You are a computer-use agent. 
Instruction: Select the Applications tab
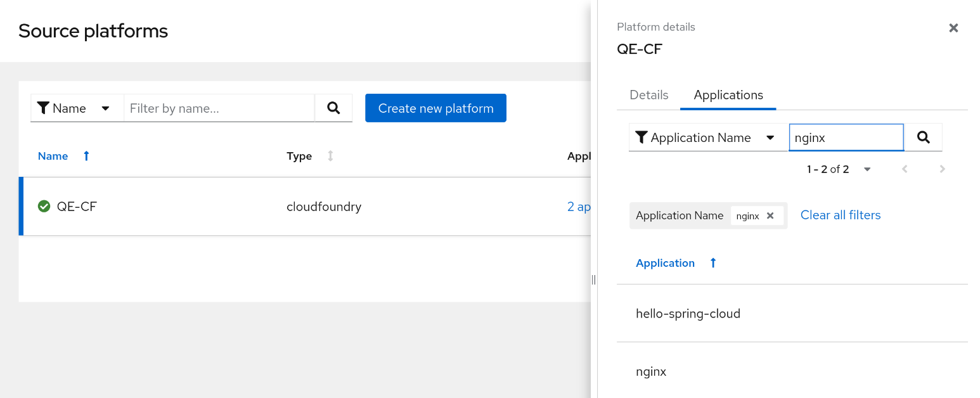[x=728, y=95]
